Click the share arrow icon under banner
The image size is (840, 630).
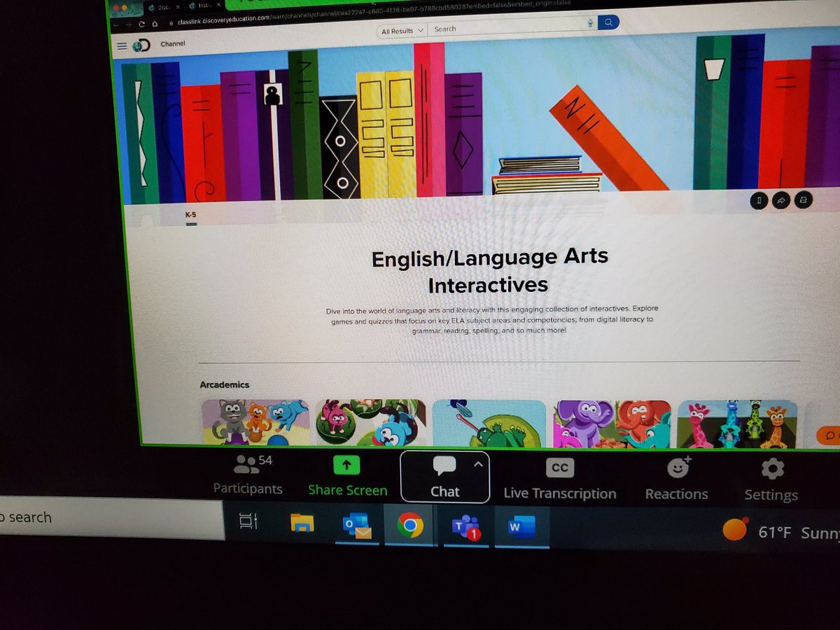coord(781,201)
